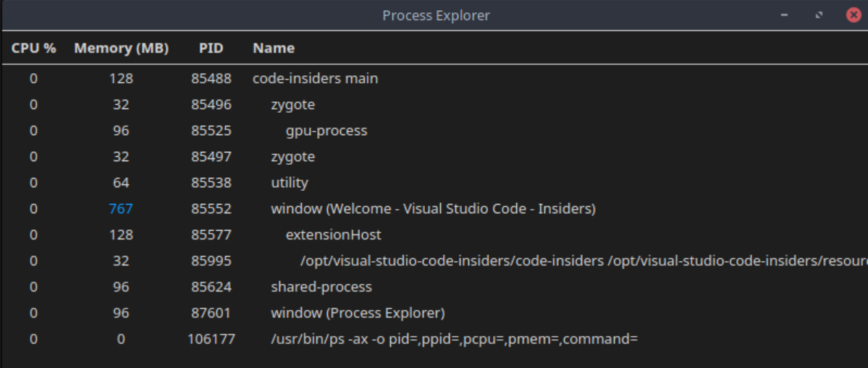Click PID 85577
The height and width of the screenshot is (368, 868).
pyautogui.click(x=211, y=235)
